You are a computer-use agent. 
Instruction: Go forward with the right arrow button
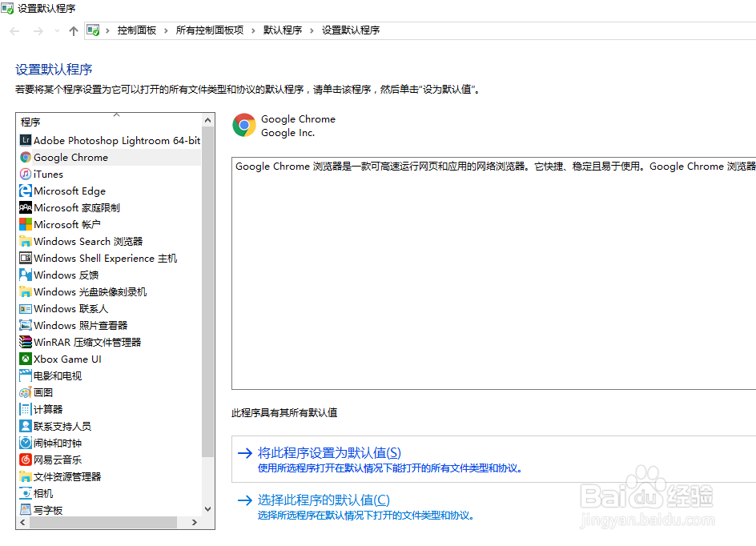(38, 31)
